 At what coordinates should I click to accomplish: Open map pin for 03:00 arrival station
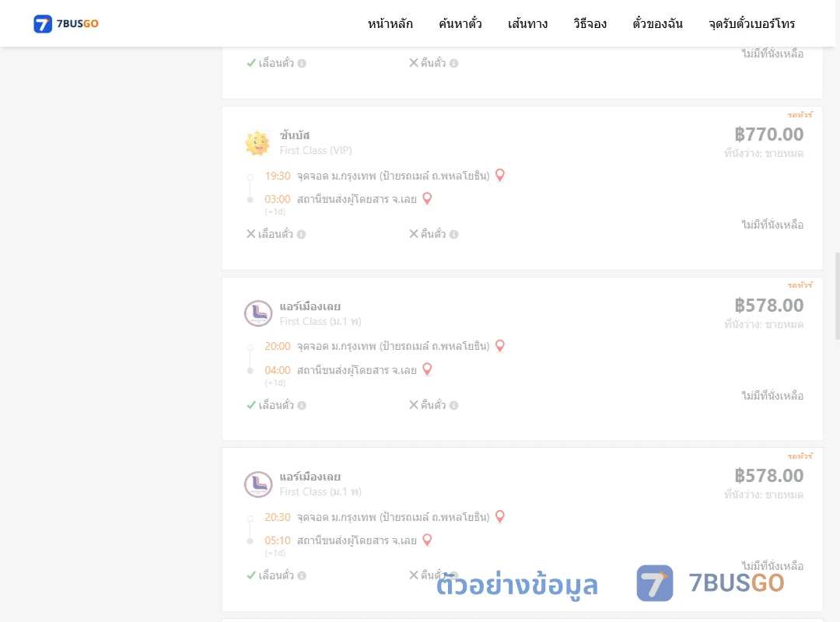pyautogui.click(x=427, y=199)
